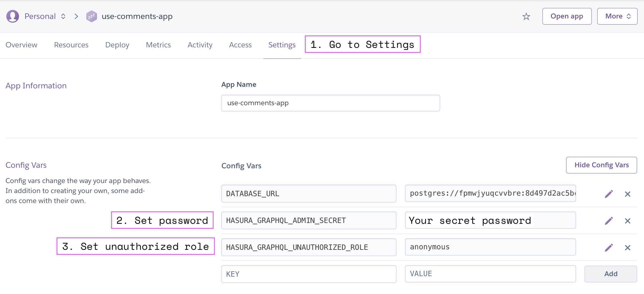644x294 pixels.
Task: Click the use-comments-app hexagon sleeping icon
Action: pyautogui.click(x=91, y=17)
